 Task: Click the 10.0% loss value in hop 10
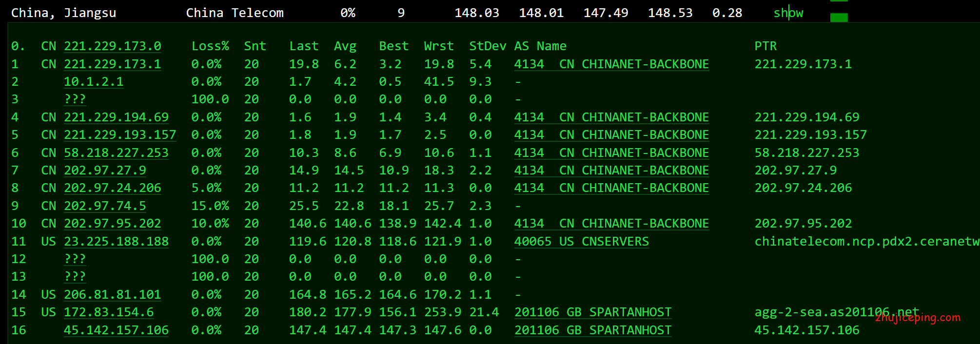[210, 224]
